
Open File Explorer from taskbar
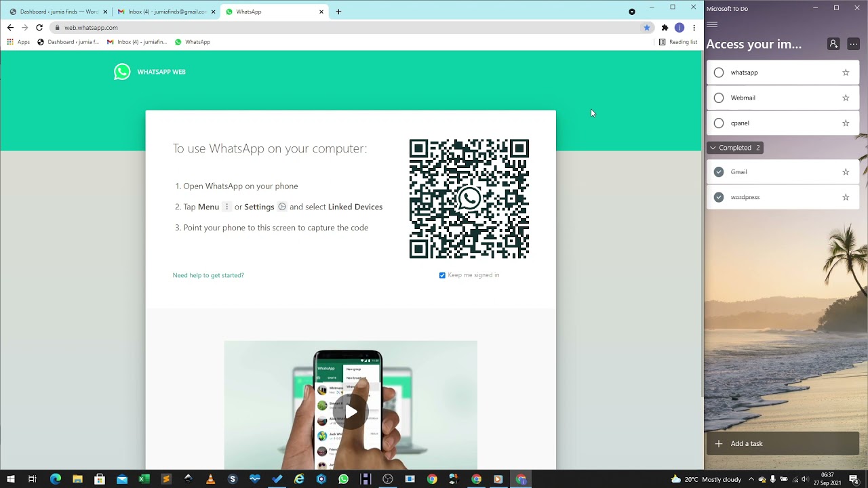[x=77, y=479]
